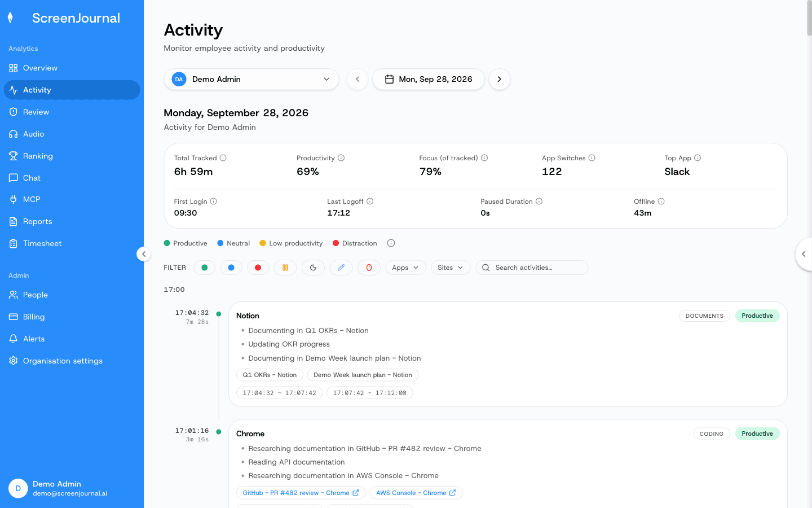This screenshot has height=508, width=812.
Task: Click the info icon next to App Switches
Action: pos(592,158)
